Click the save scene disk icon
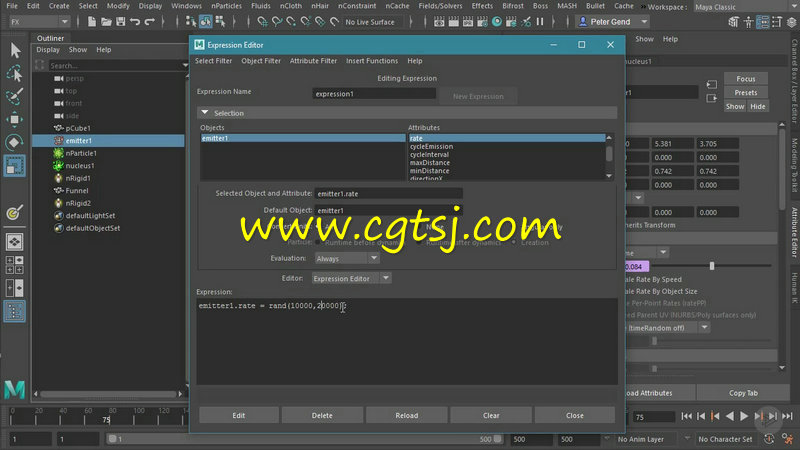This screenshot has height=450, width=800. 120,22
